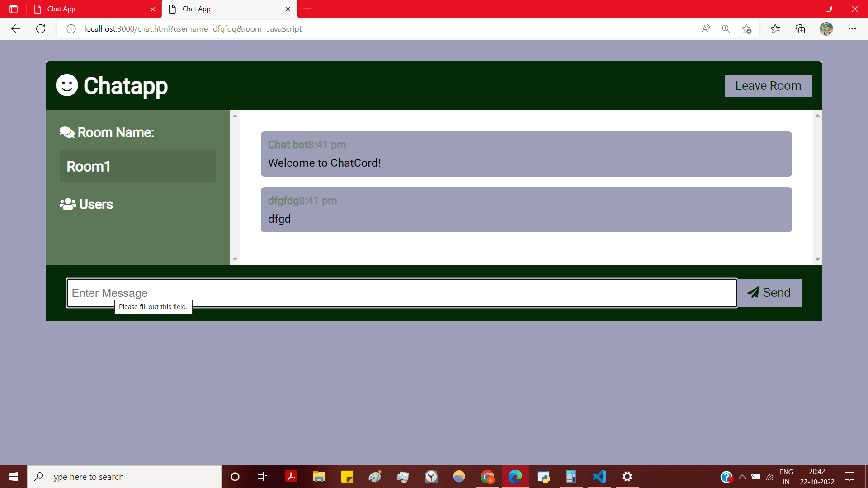Click the smiley face Chatapp logo icon
The height and width of the screenshot is (488, 868).
(67, 85)
